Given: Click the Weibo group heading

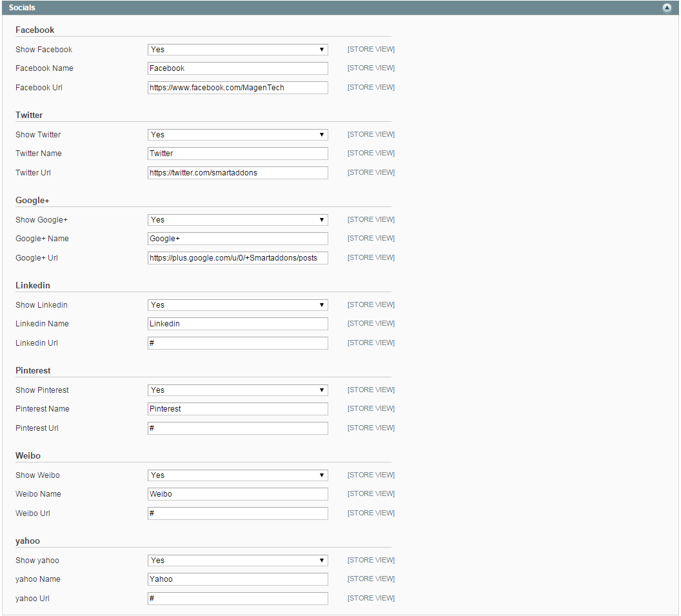Looking at the screenshot, I should coord(28,455).
